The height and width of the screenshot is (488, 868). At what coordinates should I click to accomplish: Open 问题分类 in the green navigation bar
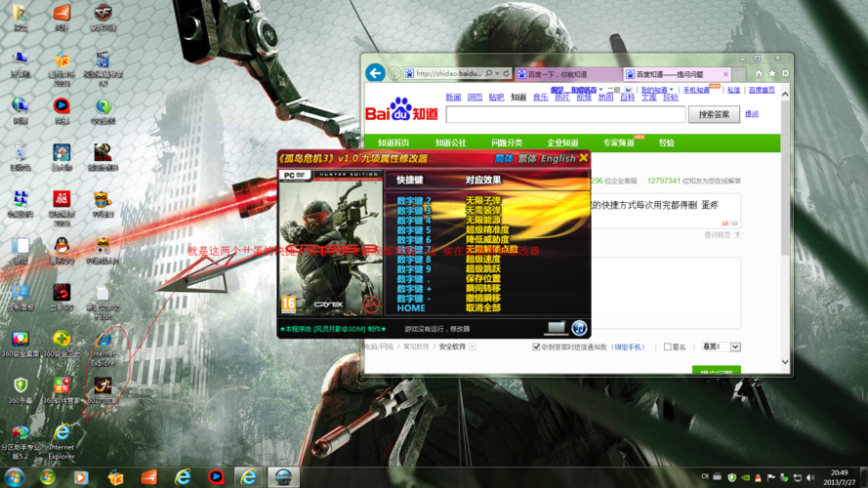(507, 142)
